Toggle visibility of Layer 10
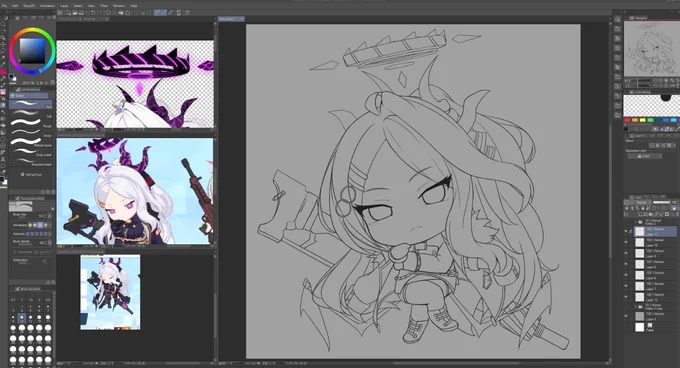This screenshot has width=680, height=368. pyautogui.click(x=626, y=242)
